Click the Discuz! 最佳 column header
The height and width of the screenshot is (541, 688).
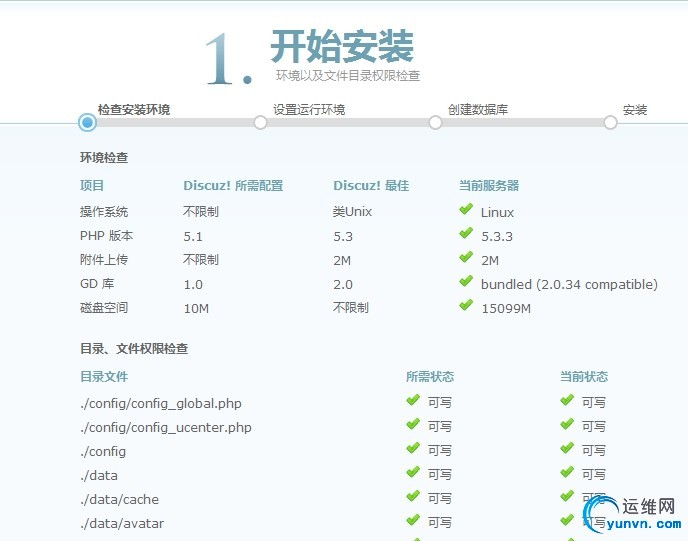point(371,186)
